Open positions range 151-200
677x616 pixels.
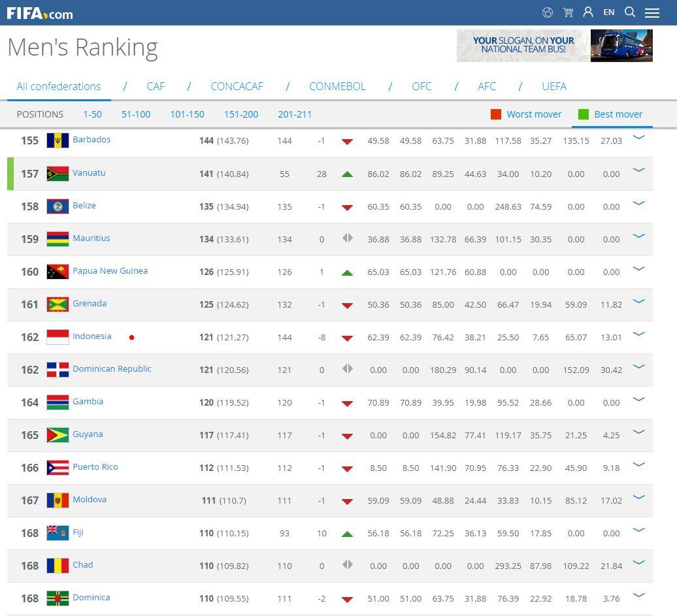click(x=241, y=114)
